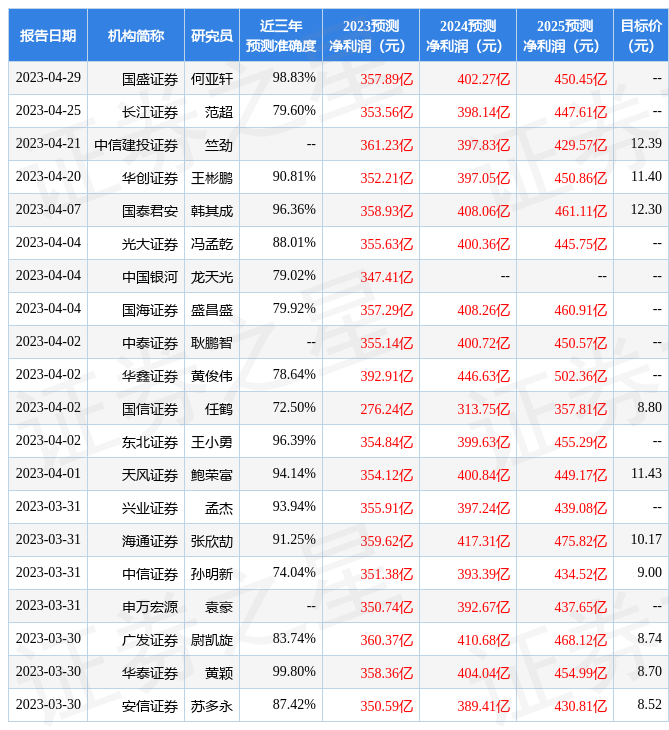Click the 2023-04-01 report date
Image resolution: width=669 pixels, height=730 pixels.
[x=48, y=473]
